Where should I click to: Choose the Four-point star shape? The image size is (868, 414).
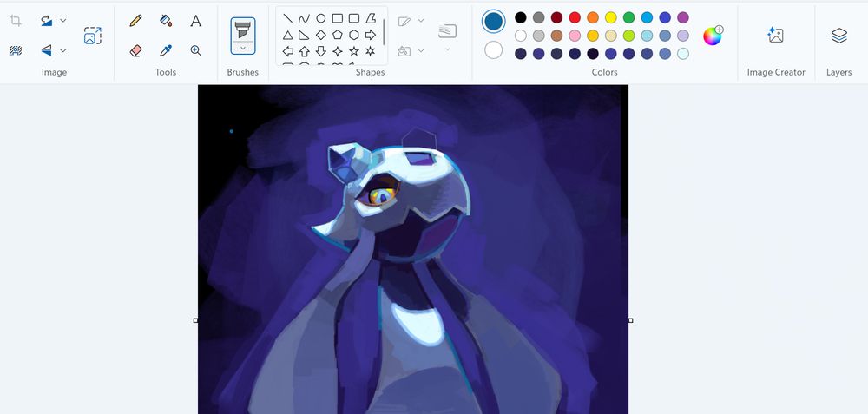click(337, 51)
